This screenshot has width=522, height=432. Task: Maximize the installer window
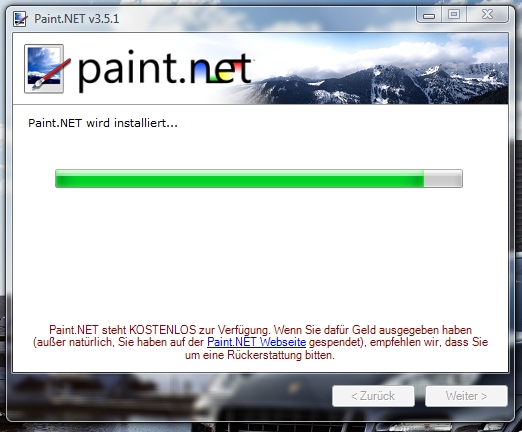(454, 14)
